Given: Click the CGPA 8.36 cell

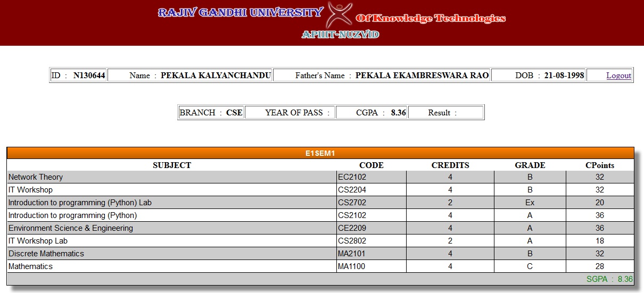Looking at the screenshot, I should [x=372, y=113].
